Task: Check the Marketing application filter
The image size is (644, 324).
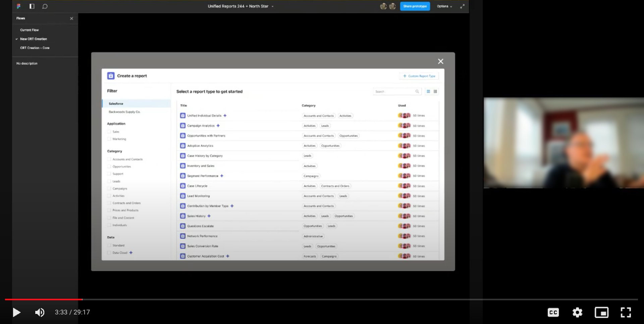Action: (x=109, y=139)
